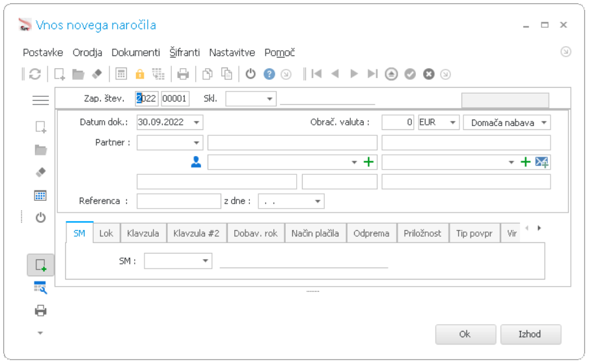The width and height of the screenshot is (589, 364).
Task: Click the eraser icon in left sidebar
Action: (40, 172)
